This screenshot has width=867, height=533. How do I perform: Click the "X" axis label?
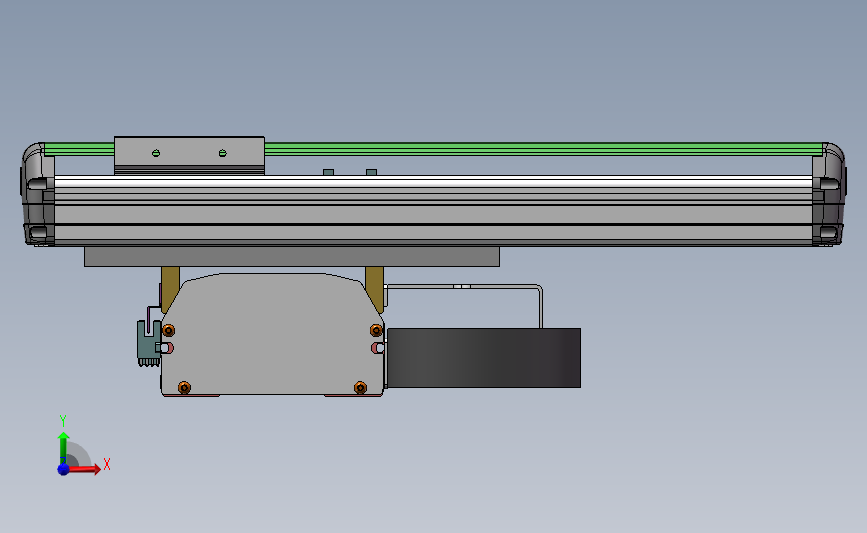pos(107,464)
